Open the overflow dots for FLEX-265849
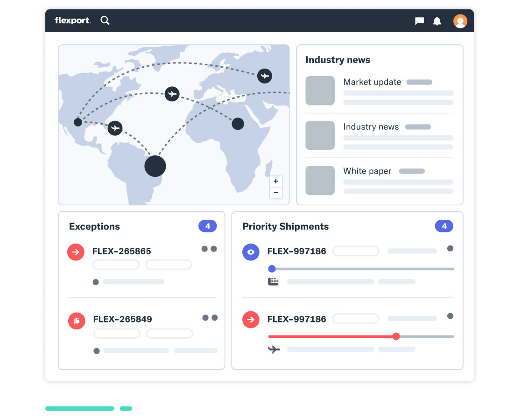The height and width of the screenshot is (420, 521). click(210, 317)
